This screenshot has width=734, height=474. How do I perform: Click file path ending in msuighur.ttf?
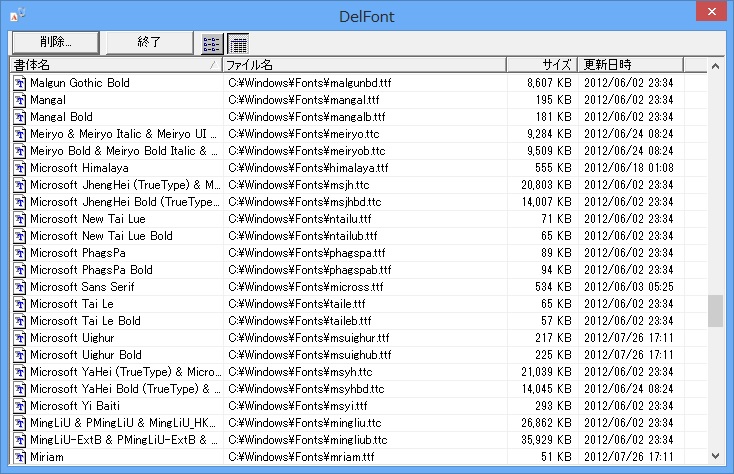[x=309, y=338]
